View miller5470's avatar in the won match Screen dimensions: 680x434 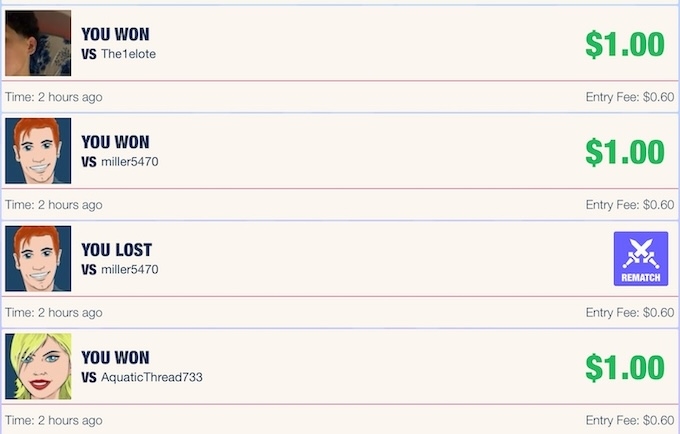[38, 151]
